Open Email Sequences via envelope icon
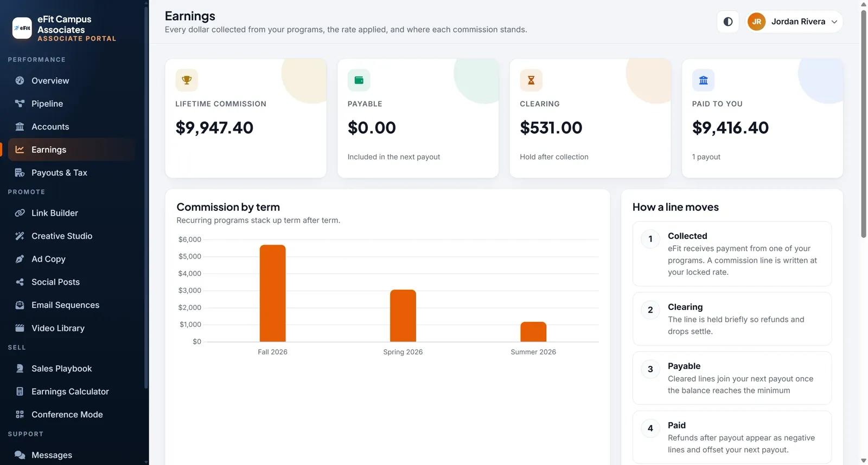This screenshot has width=868, height=465. (20, 305)
